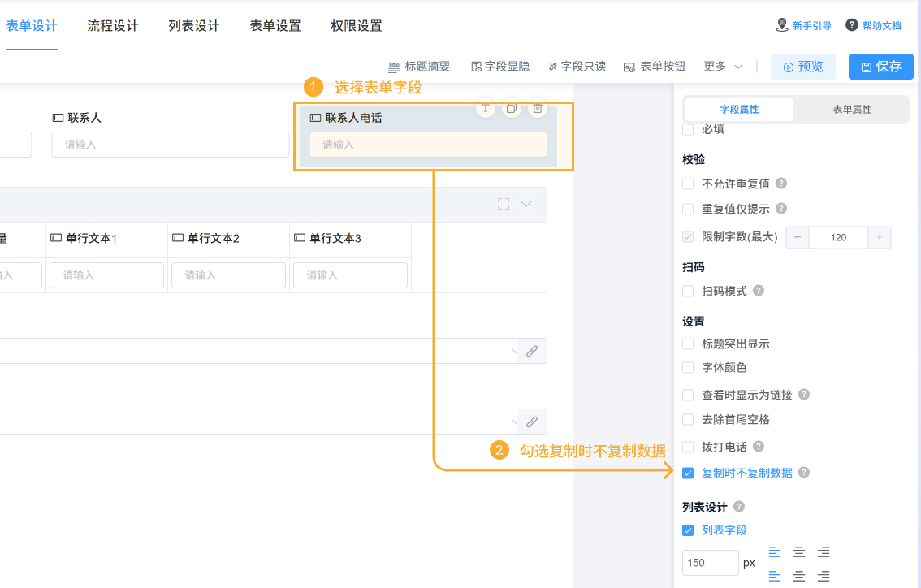The height and width of the screenshot is (588, 921).
Task: Enable 去除首尾空格 checkbox
Action: click(x=688, y=419)
